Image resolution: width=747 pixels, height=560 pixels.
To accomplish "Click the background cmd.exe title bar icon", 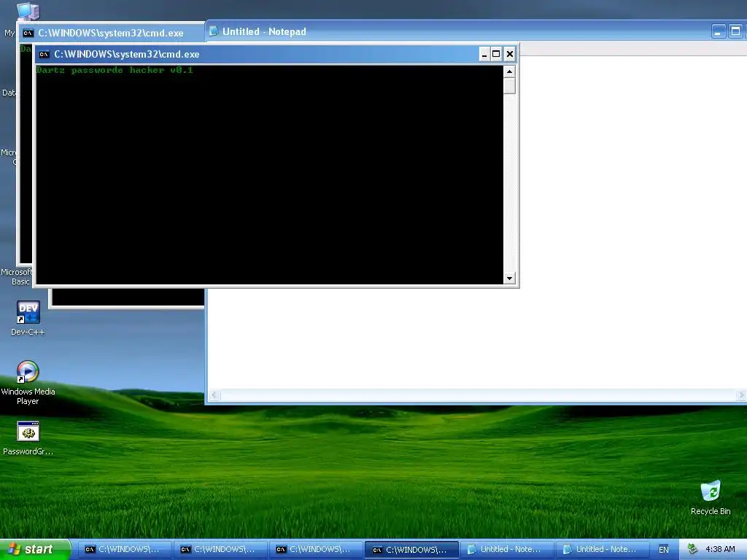I will click(x=28, y=33).
